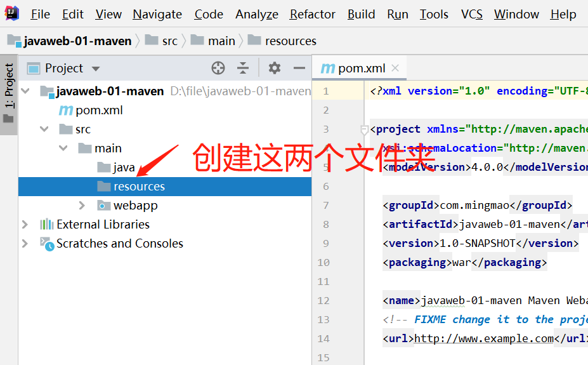Close the pom.xml editor tab
Image resolution: width=588 pixels, height=365 pixels.
point(395,68)
